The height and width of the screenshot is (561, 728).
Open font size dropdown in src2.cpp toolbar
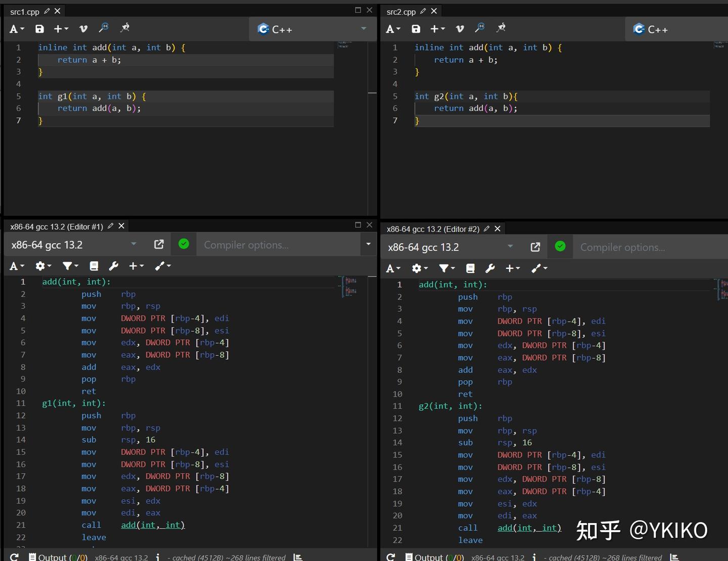coord(393,29)
